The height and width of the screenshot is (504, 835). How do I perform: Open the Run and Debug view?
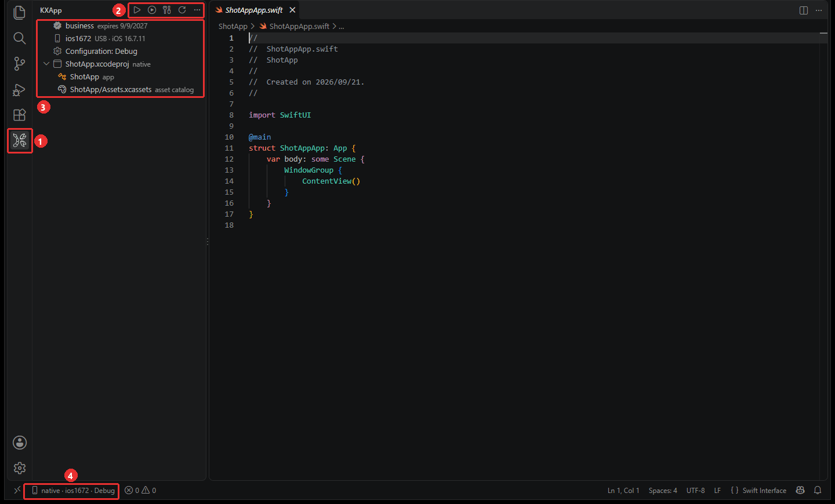[19, 89]
